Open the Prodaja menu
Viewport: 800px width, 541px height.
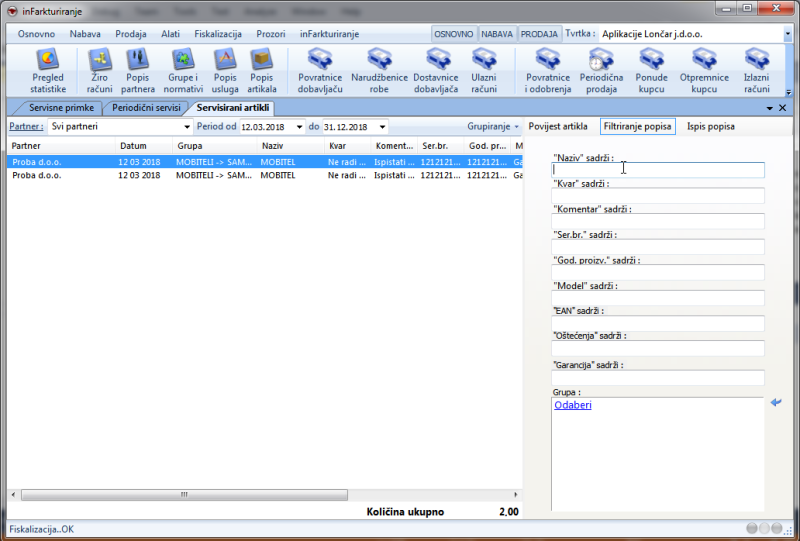(x=131, y=34)
